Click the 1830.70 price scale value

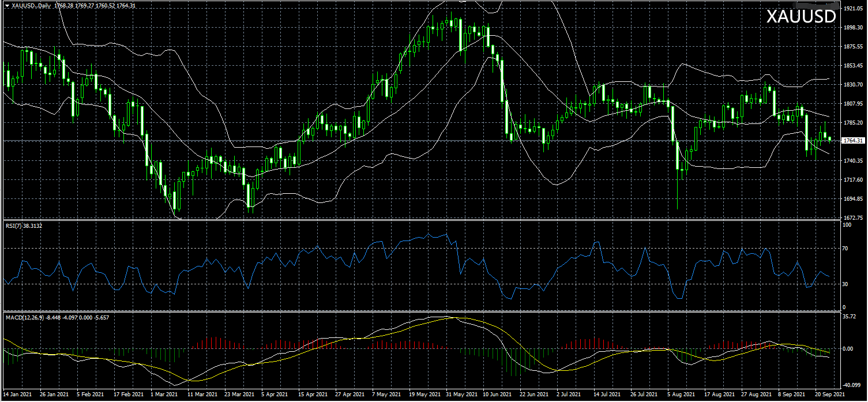click(x=852, y=84)
